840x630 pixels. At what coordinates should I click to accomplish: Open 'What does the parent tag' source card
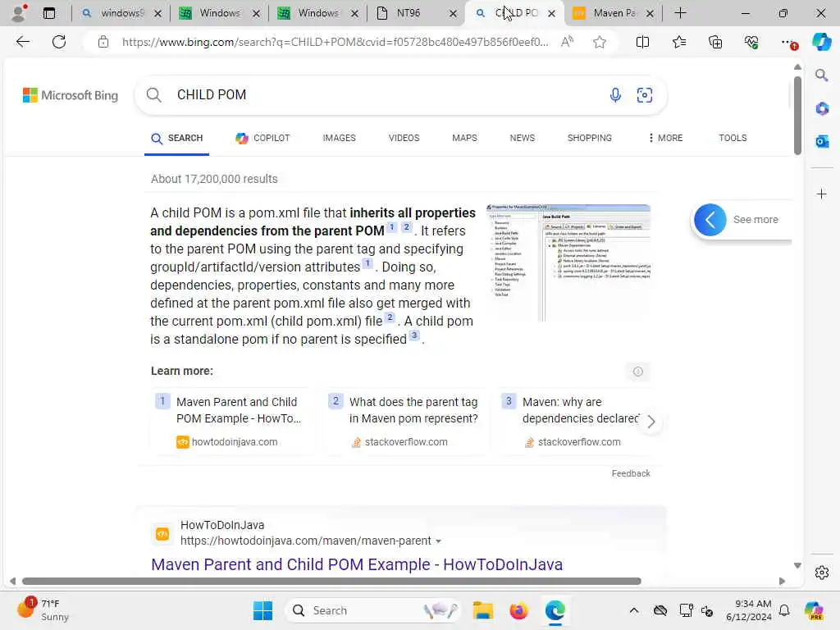click(x=405, y=422)
